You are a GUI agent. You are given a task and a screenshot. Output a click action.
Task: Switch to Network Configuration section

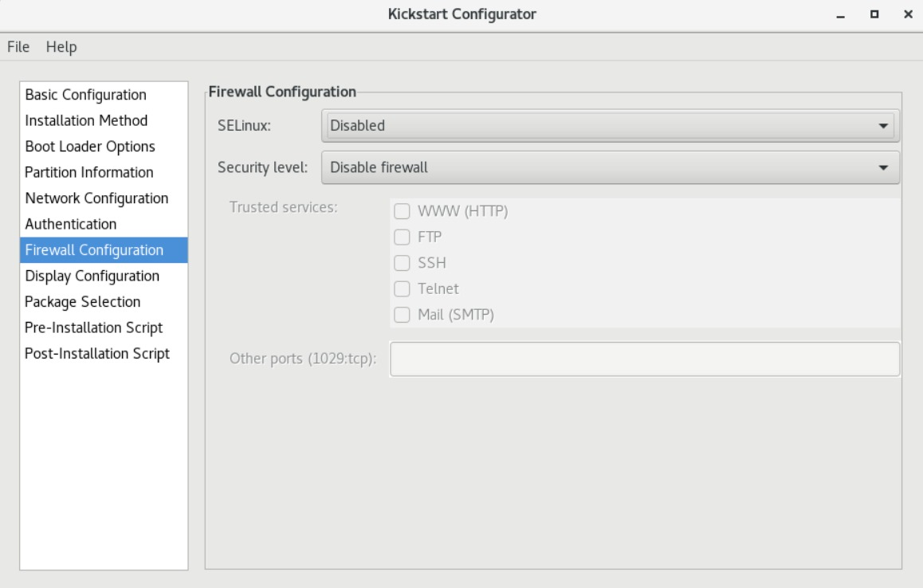tap(96, 198)
